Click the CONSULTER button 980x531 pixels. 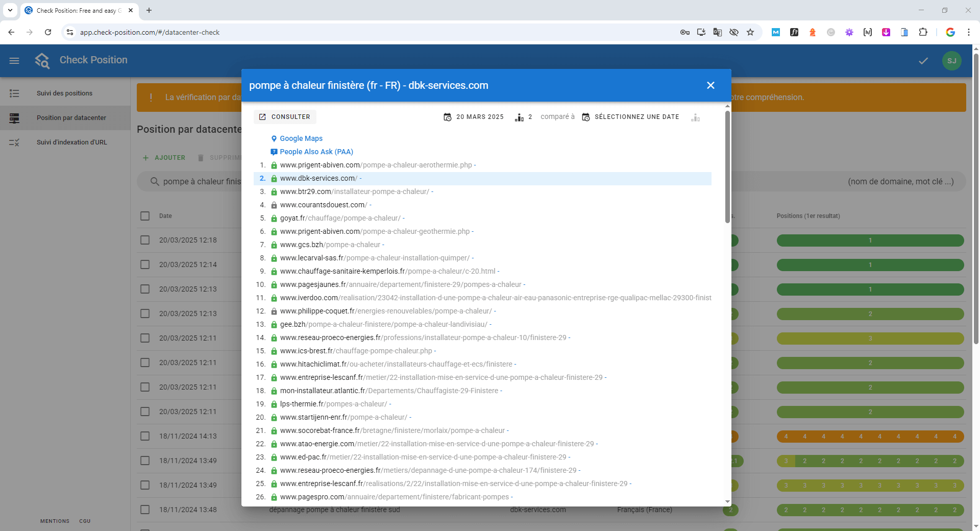(285, 117)
